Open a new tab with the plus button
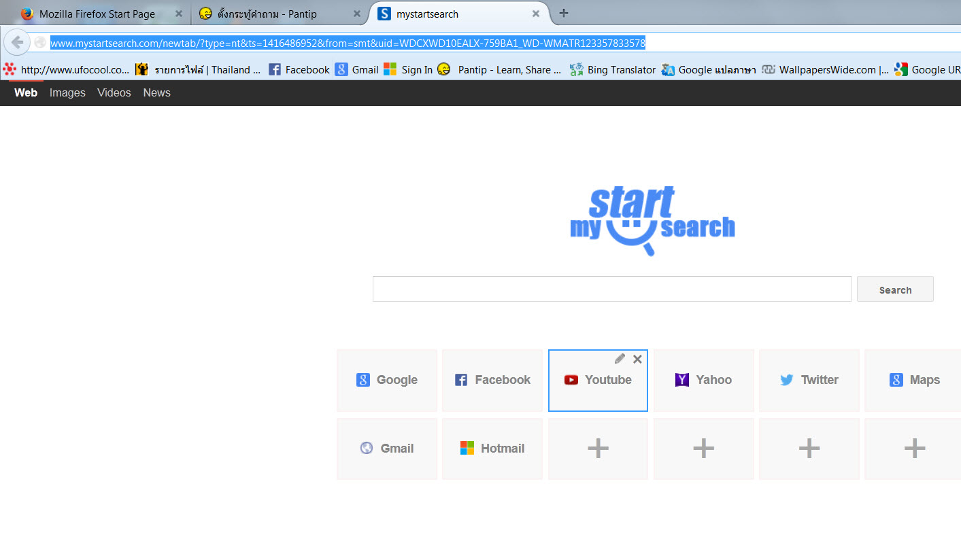This screenshot has height=560, width=961. 563,13
